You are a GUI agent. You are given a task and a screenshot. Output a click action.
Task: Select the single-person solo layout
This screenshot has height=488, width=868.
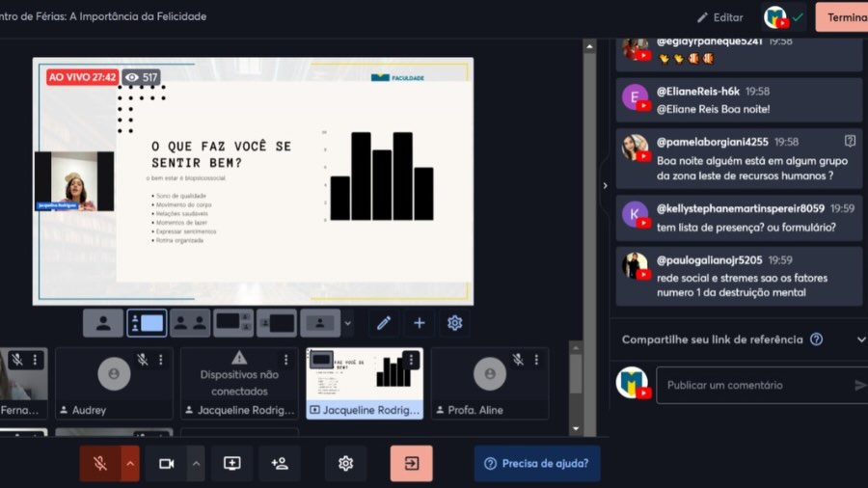(103, 323)
